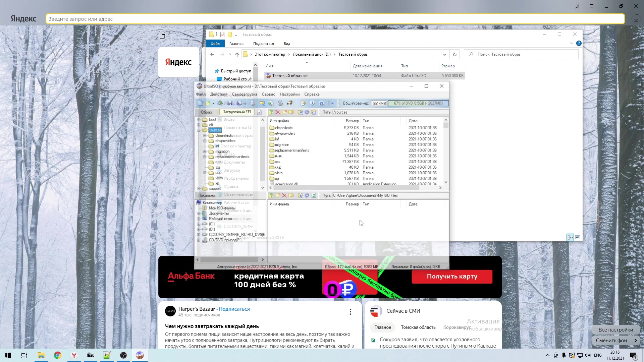Image resolution: width=644 pixels, height=362 pixels.
Task: Open the dropdown arrow next to UltraISO Open icon
Action: pos(213,103)
